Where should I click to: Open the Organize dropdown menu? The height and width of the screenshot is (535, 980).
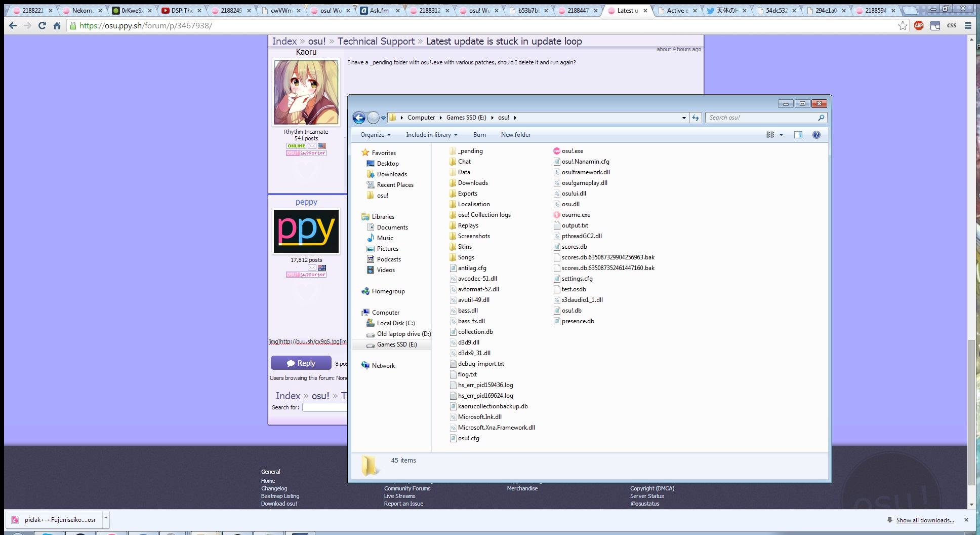coord(376,135)
